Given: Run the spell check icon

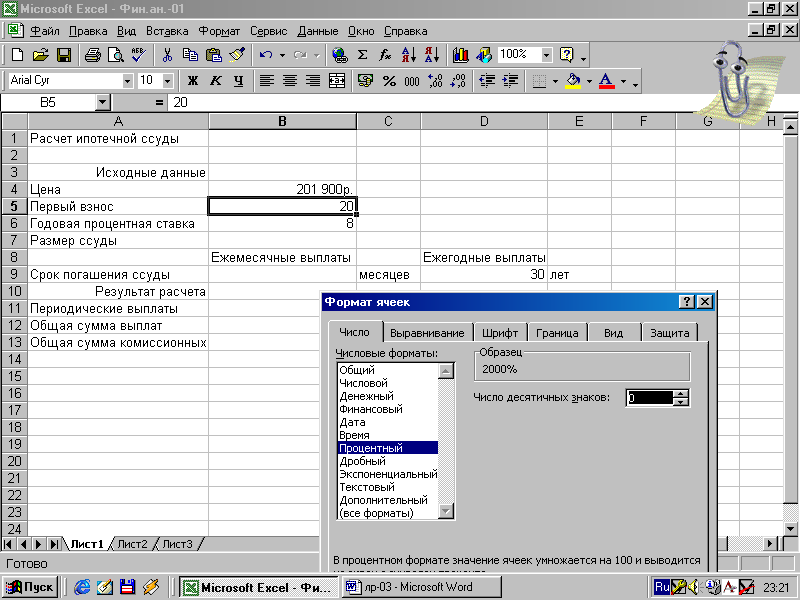Looking at the screenshot, I should point(139,55).
